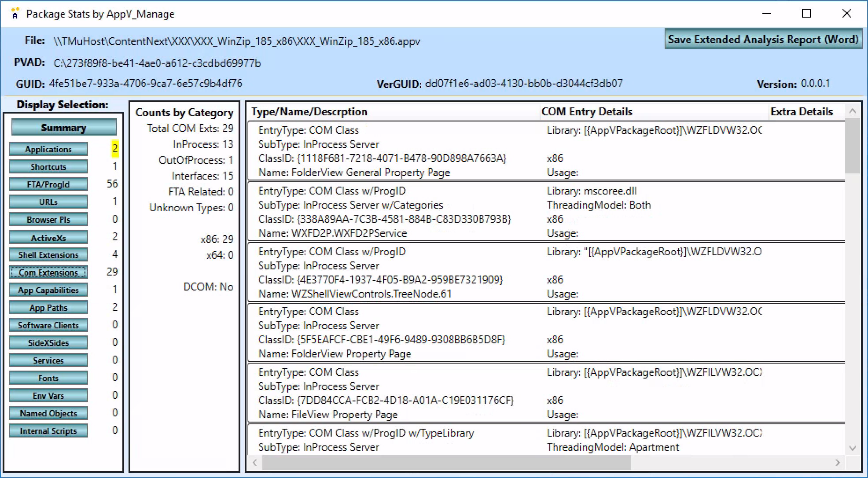Click the OutOfProcess: 1 count

point(196,160)
